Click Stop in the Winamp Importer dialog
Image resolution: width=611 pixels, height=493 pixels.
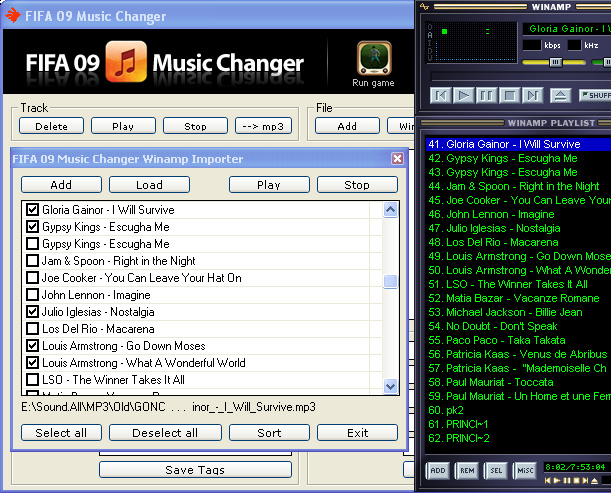pos(357,184)
